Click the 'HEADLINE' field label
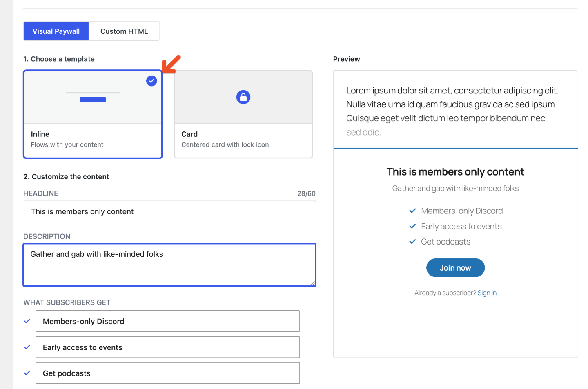The width and height of the screenshot is (588, 389). click(41, 193)
